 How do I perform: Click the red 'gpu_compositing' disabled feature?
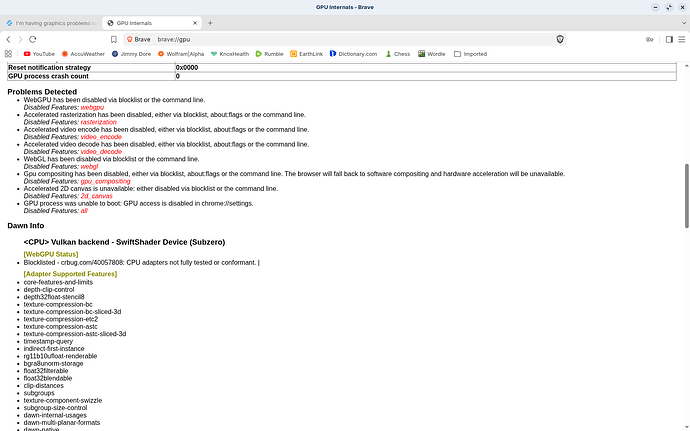pos(105,181)
